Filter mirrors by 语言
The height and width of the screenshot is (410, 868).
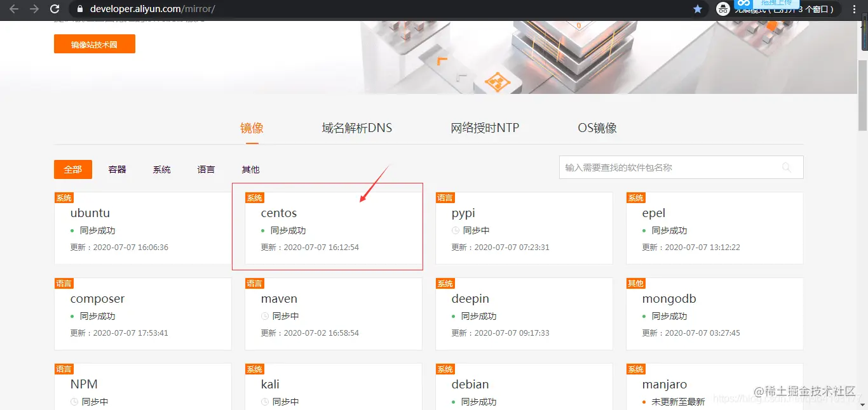click(x=206, y=169)
